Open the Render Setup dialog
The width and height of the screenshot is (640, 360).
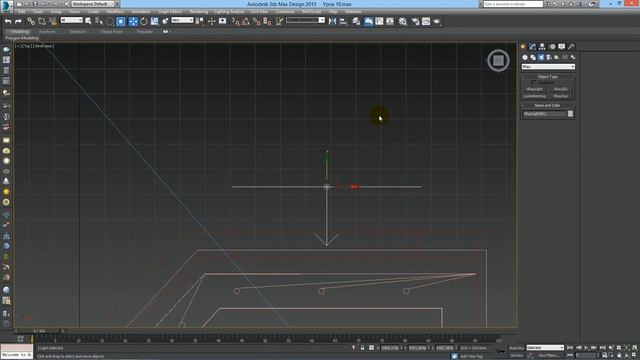pyautogui.click(x=415, y=21)
